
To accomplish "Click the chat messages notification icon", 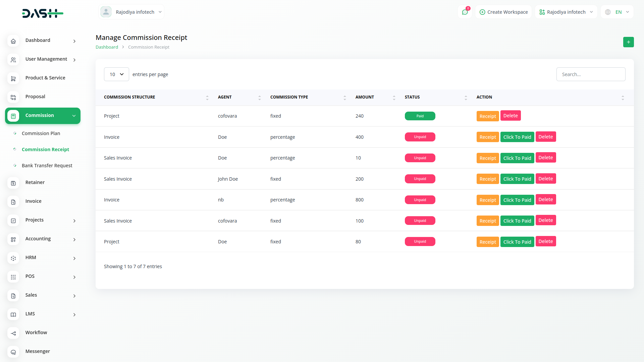I will click(x=465, y=12).
